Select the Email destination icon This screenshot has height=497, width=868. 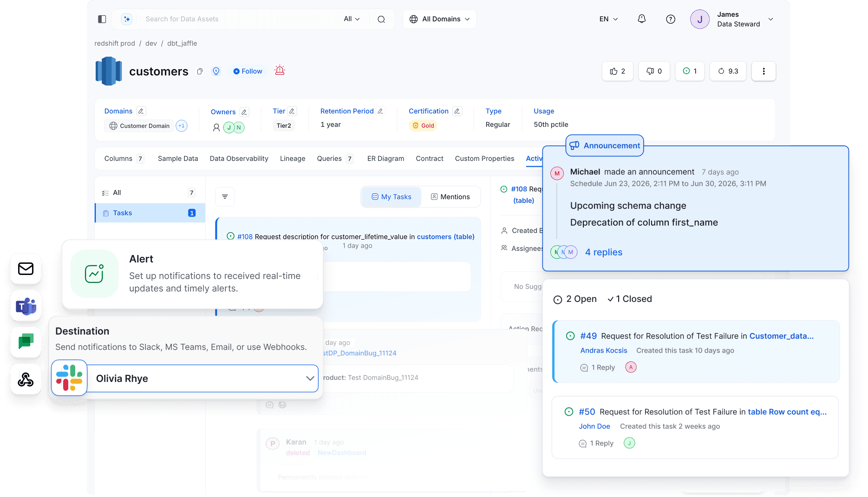tap(26, 268)
